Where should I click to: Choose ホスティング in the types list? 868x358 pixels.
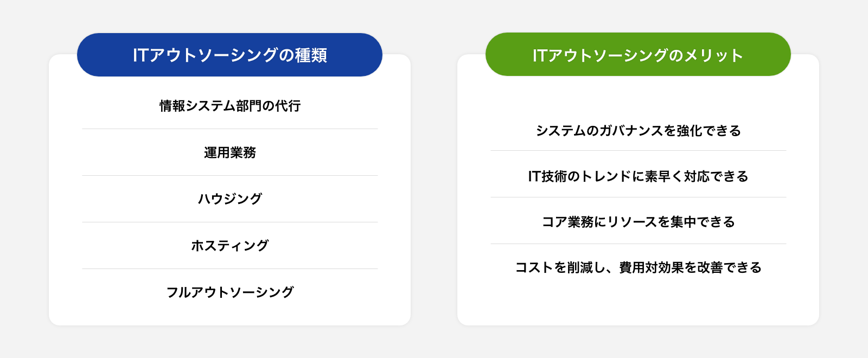[230, 246]
